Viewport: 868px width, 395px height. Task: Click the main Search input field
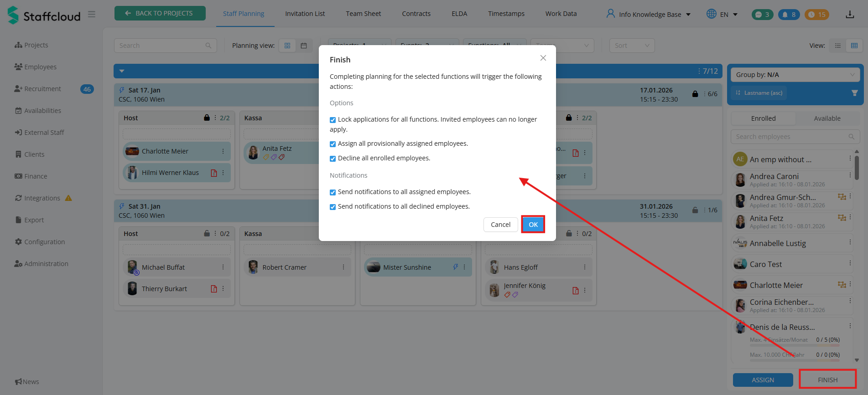[x=165, y=46]
